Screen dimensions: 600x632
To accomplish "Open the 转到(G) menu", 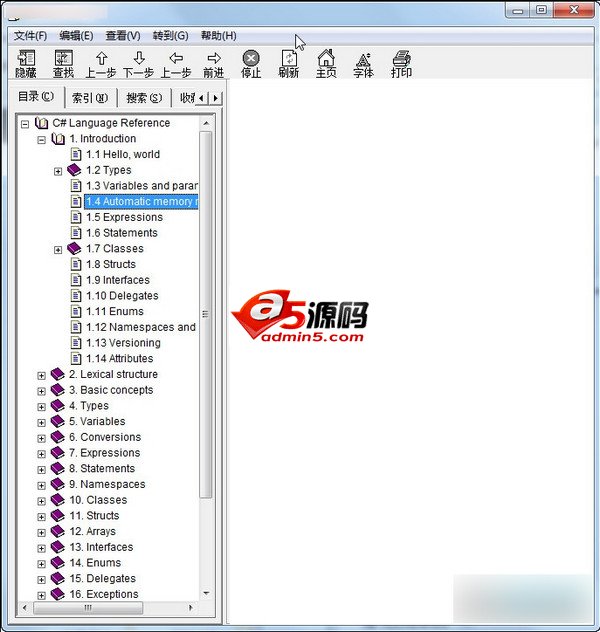I will (170, 36).
